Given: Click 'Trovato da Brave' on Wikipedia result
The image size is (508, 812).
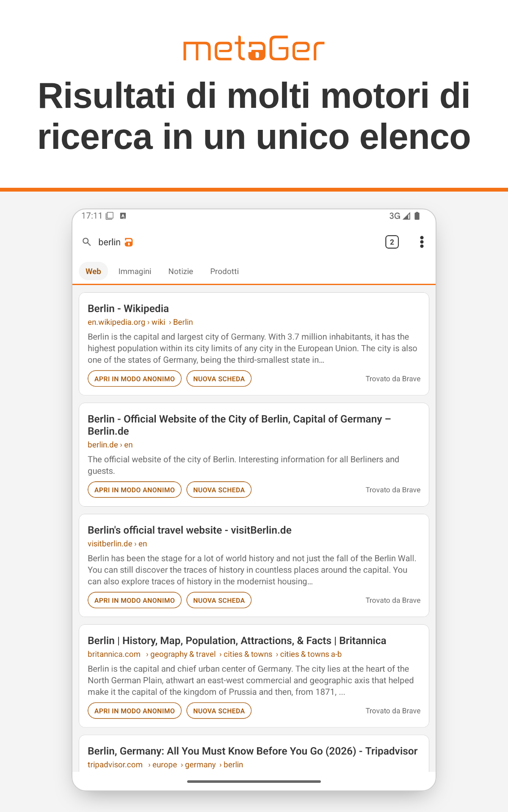Looking at the screenshot, I should pyautogui.click(x=393, y=379).
